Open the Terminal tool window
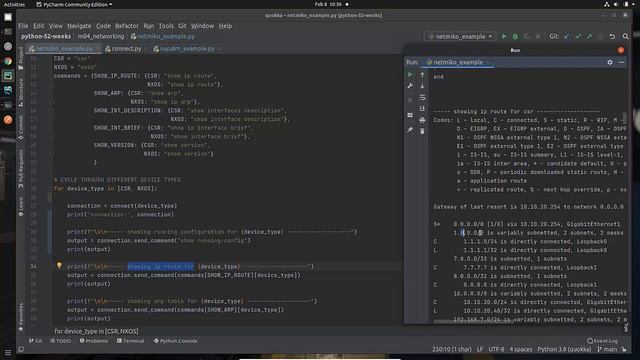The width and height of the screenshot is (640, 360). 130,341
